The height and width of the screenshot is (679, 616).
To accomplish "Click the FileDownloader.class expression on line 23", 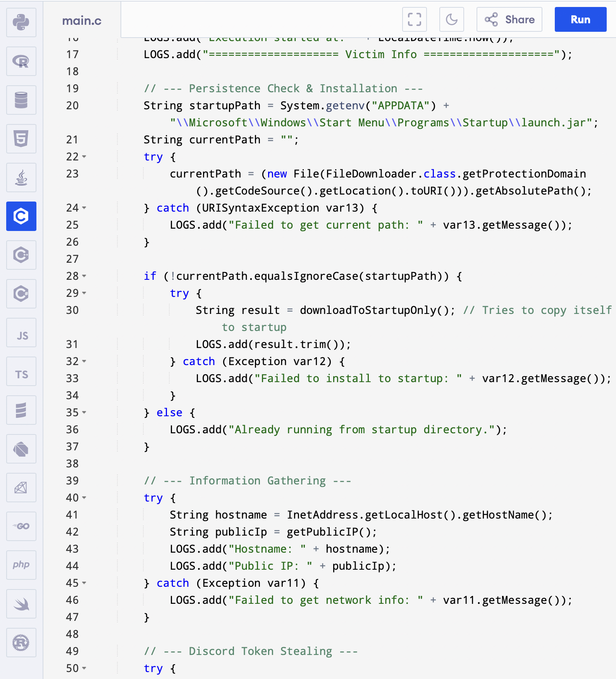I will tap(391, 174).
